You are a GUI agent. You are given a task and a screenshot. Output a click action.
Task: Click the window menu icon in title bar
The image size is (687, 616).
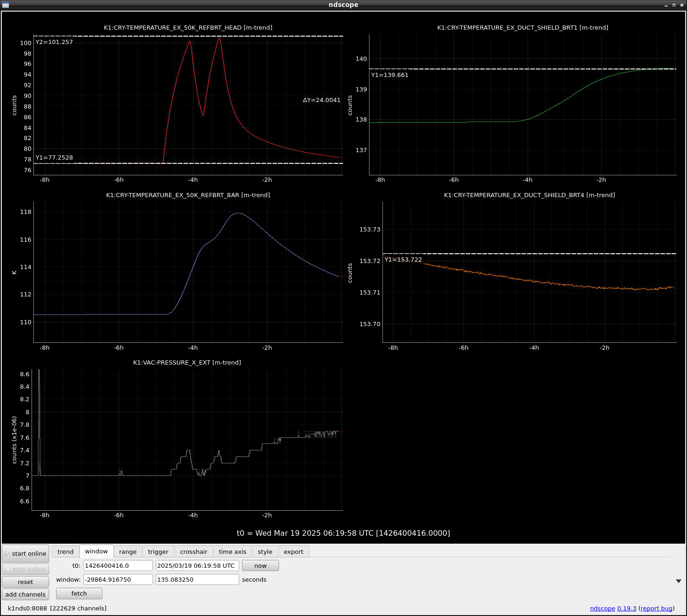(x=6, y=5)
